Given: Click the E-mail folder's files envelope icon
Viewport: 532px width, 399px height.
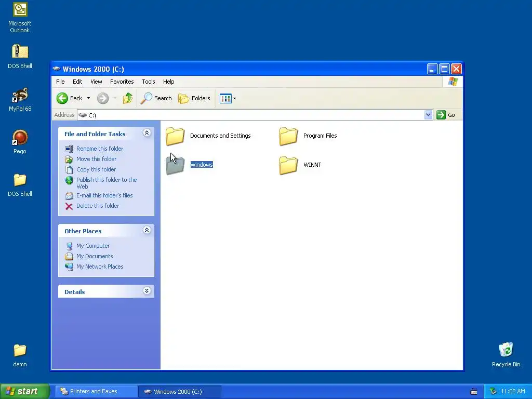Looking at the screenshot, I should click(x=69, y=196).
